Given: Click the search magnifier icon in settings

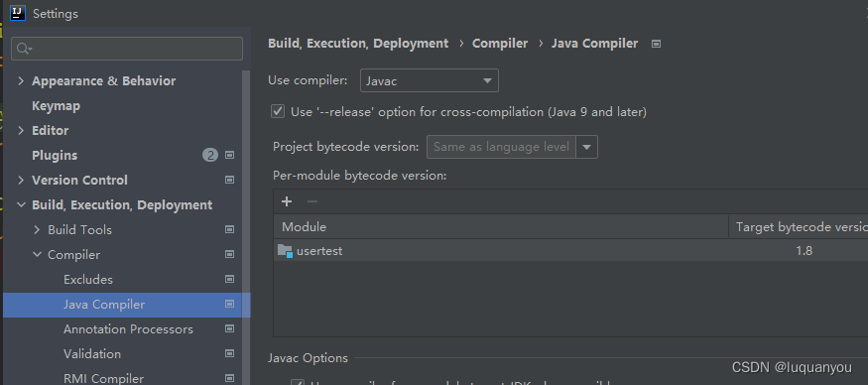Looking at the screenshot, I should click(24, 49).
